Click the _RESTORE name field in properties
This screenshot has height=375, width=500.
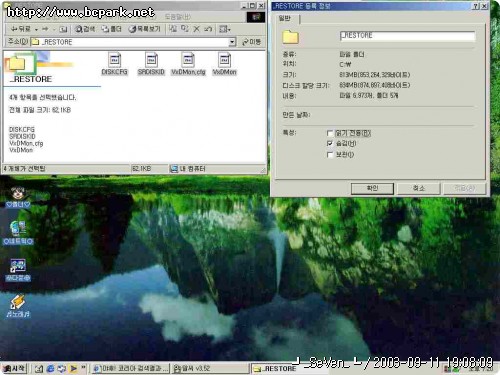(x=407, y=36)
